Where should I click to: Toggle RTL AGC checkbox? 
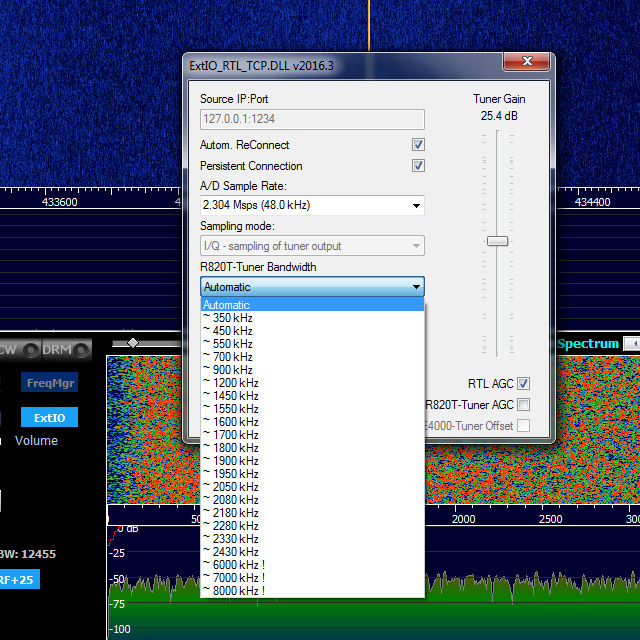523,384
